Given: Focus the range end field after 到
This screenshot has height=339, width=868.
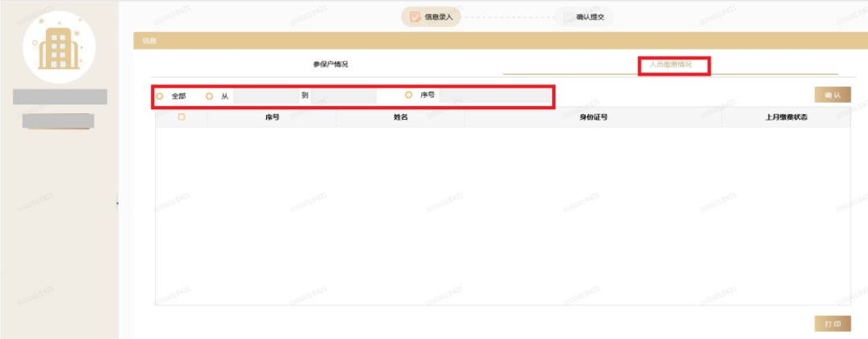Looking at the screenshot, I should [343, 96].
